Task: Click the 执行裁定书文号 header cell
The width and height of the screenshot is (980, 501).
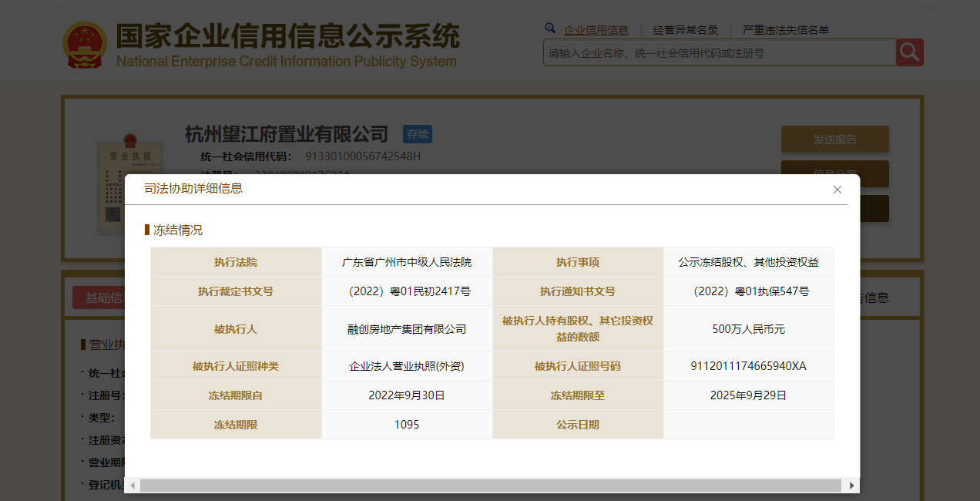Action: 236,291
